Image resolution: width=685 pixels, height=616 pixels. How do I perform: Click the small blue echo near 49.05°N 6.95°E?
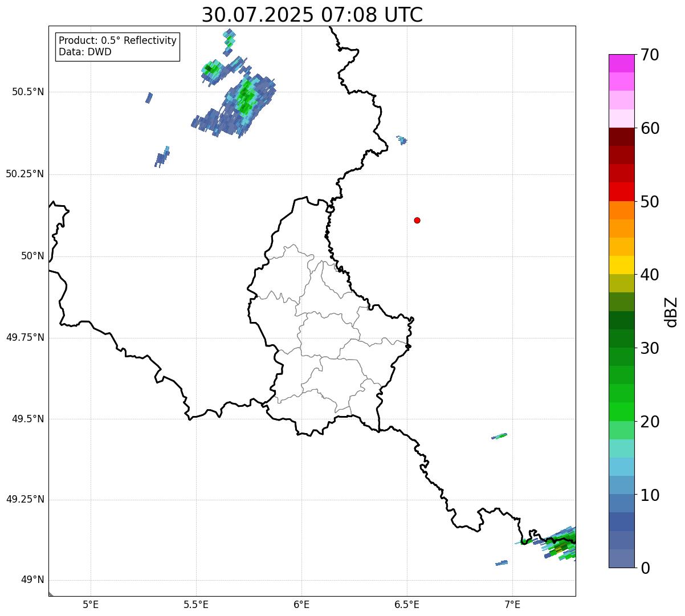[x=501, y=563]
